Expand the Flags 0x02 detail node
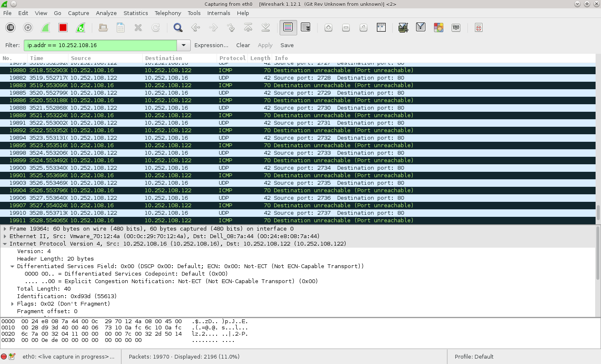This screenshot has width=601, height=364. pyautogui.click(x=12, y=304)
